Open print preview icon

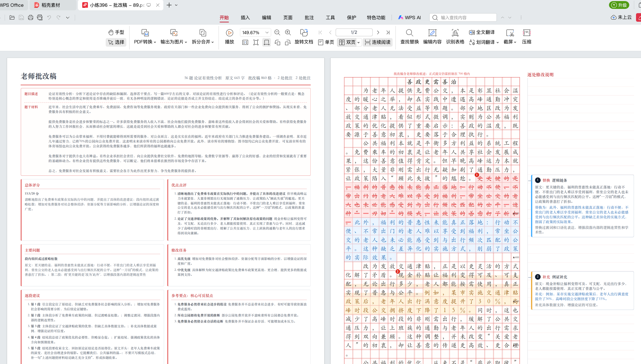click(x=40, y=17)
